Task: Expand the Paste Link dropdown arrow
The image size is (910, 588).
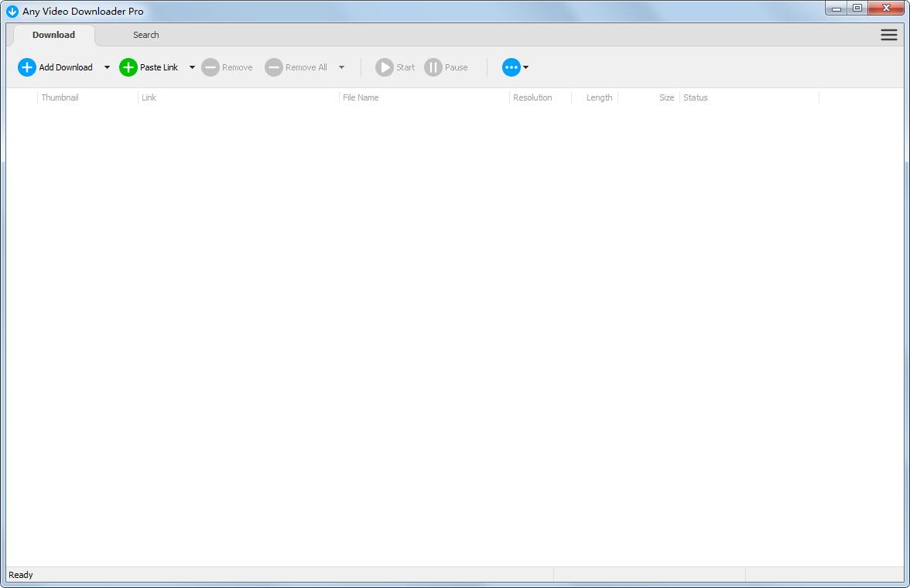Action: pyautogui.click(x=192, y=67)
